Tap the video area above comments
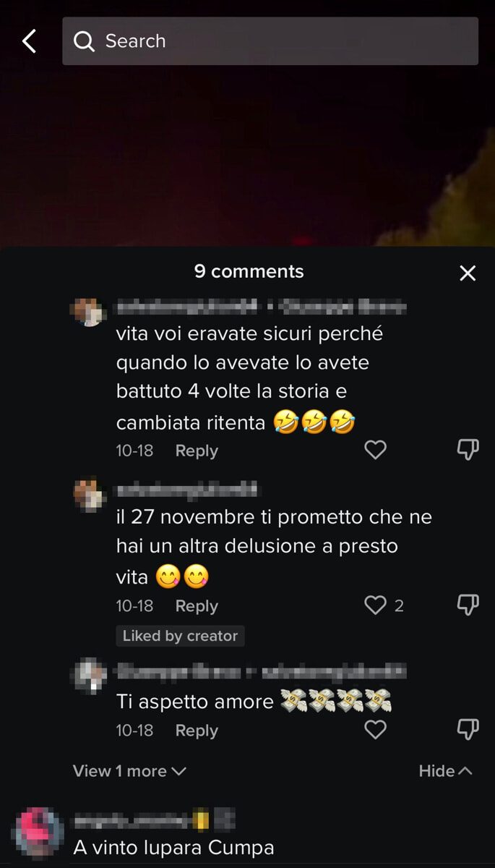The width and height of the screenshot is (495, 868). pos(247,156)
